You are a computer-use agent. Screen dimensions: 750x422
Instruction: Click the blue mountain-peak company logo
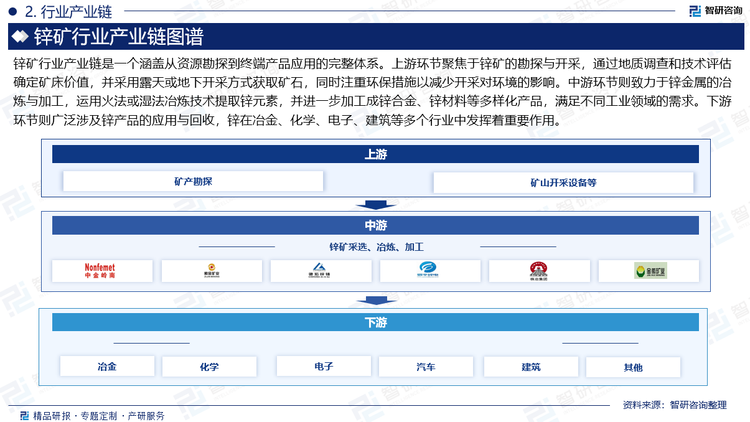tap(319, 271)
